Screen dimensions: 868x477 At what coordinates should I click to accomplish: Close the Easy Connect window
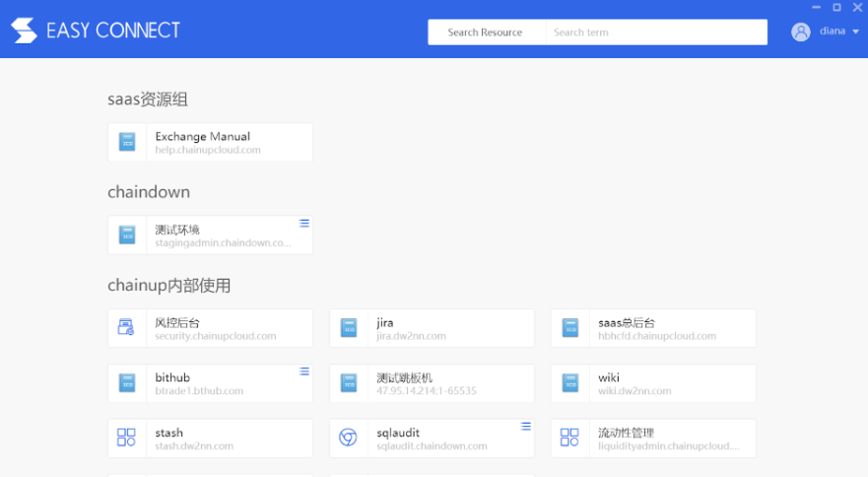(x=857, y=7)
